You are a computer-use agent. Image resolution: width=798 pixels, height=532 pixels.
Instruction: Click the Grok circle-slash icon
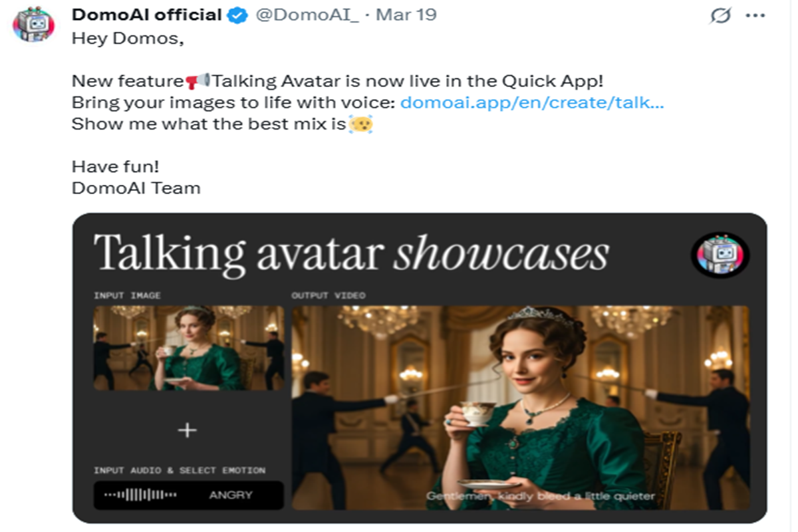coord(720,15)
